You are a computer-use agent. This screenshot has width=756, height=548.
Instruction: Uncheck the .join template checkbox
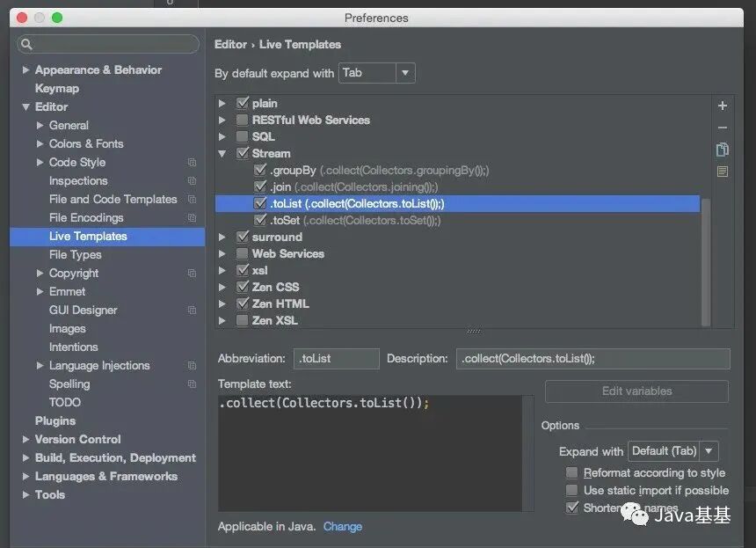(x=260, y=186)
